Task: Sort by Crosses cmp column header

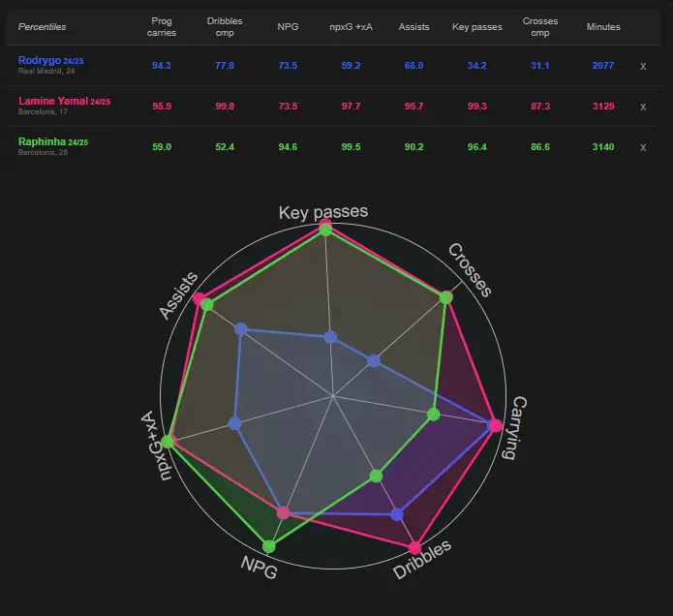Action: [x=540, y=26]
